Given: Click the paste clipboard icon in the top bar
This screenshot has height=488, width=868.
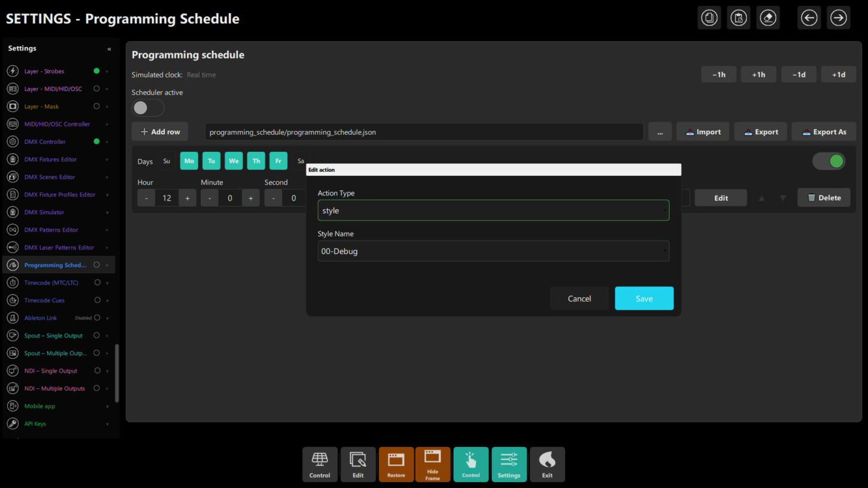Looking at the screenshot, I should [x=739, y=18].
